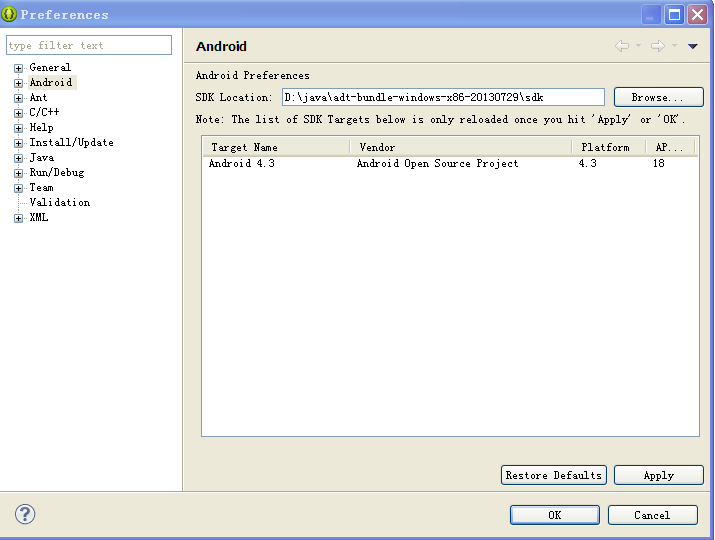Expand the Android tree node
The width and height of the screenshot is (715, 540).
[18, 83]
